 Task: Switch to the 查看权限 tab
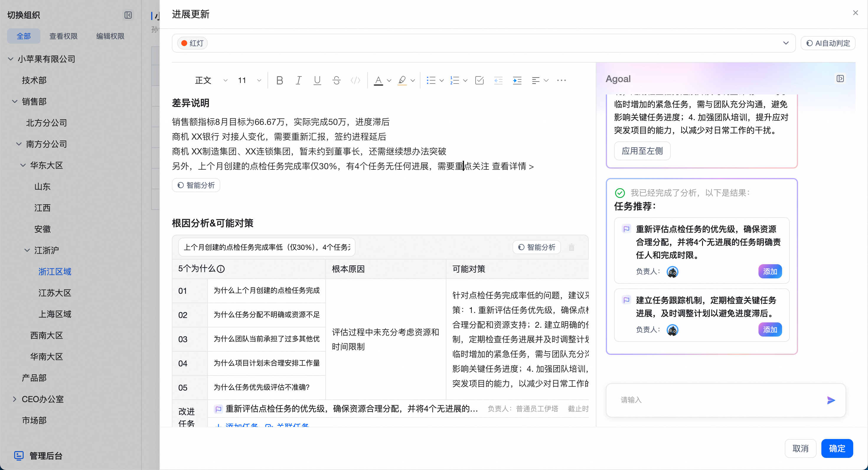63,36
